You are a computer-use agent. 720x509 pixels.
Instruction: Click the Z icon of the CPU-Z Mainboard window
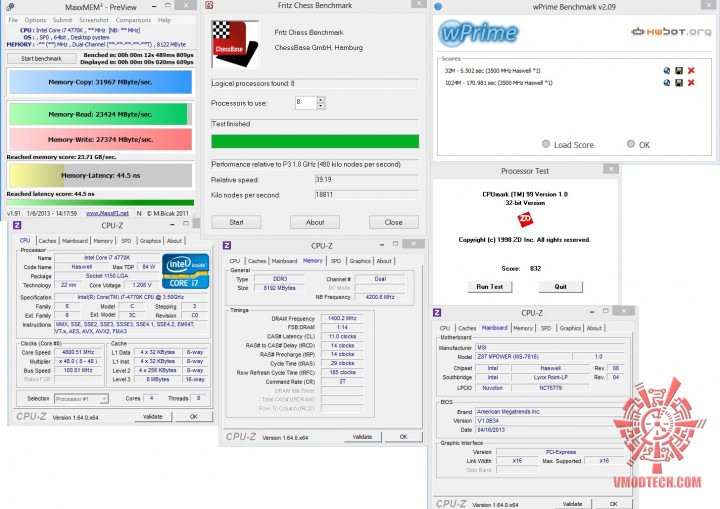[437, 312]
